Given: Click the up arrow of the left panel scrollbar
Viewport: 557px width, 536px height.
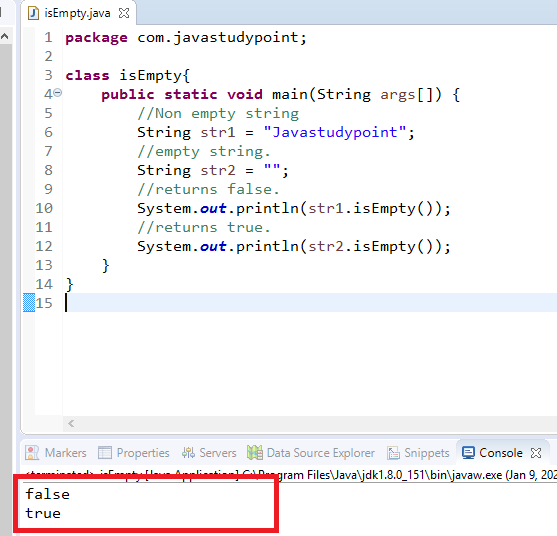Looking at the screenshot, I should click(5, 36).
